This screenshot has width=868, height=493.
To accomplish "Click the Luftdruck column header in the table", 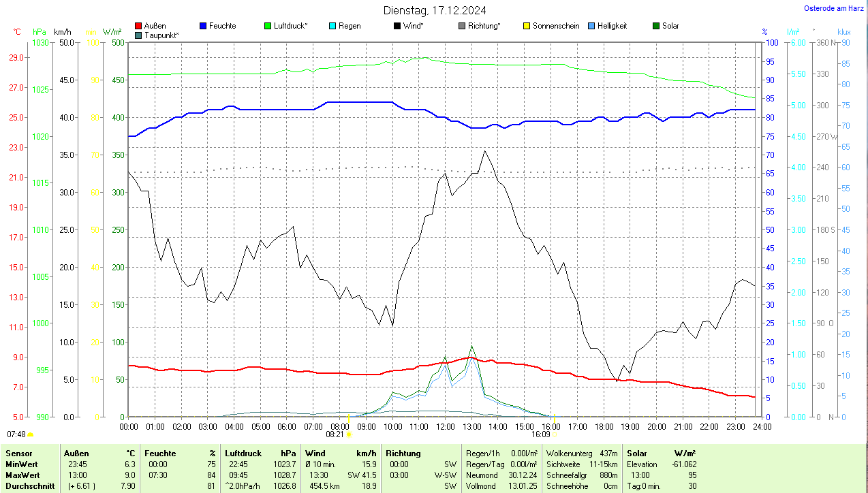I will (243, 453).
